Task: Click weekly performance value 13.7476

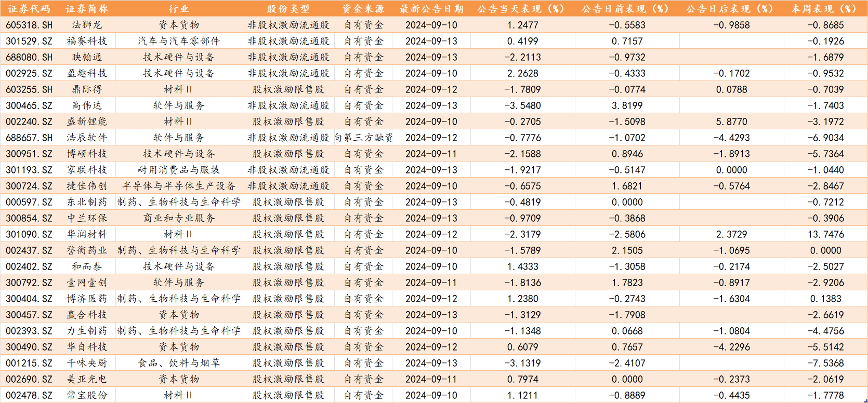Action: click(826, 234)
